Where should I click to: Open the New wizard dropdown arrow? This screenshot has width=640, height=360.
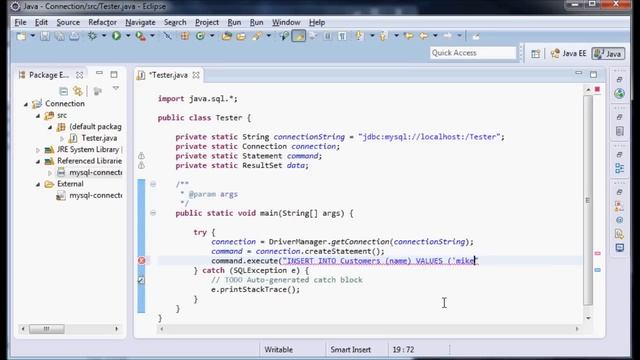pyautogui.click(x=33, y=36)
